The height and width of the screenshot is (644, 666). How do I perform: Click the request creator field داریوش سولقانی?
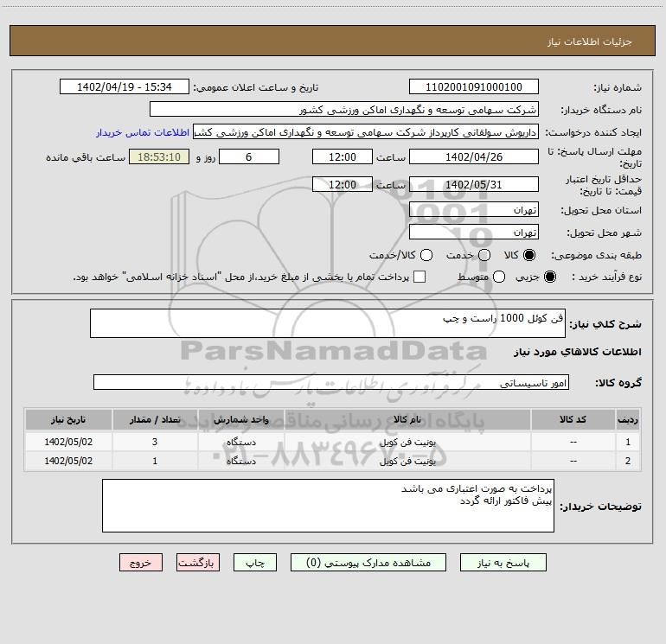(366, 131)
